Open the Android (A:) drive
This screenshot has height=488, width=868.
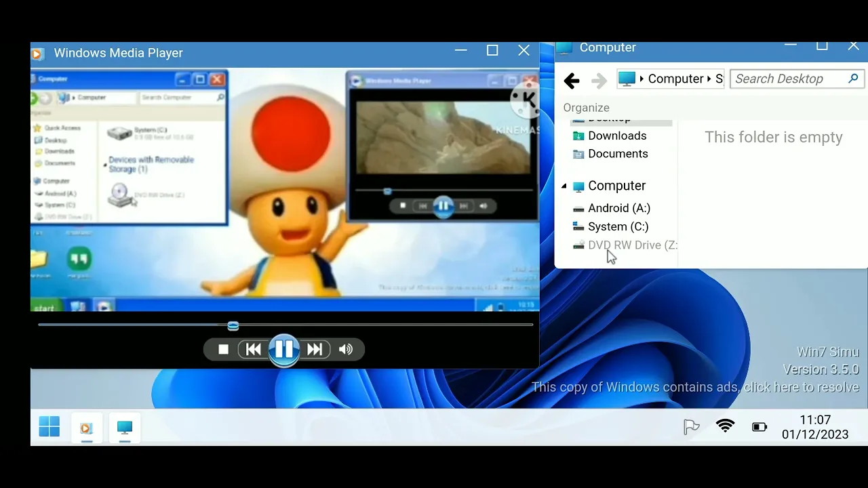tap(618, 208)
